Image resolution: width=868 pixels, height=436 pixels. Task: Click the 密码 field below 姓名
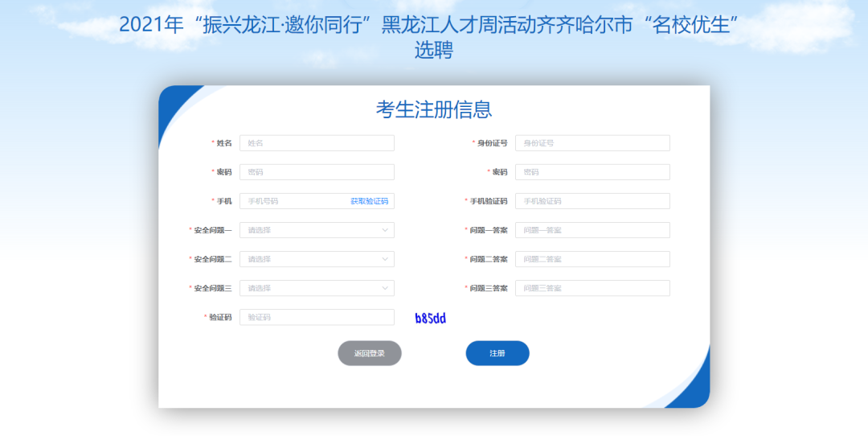(317, 172)
